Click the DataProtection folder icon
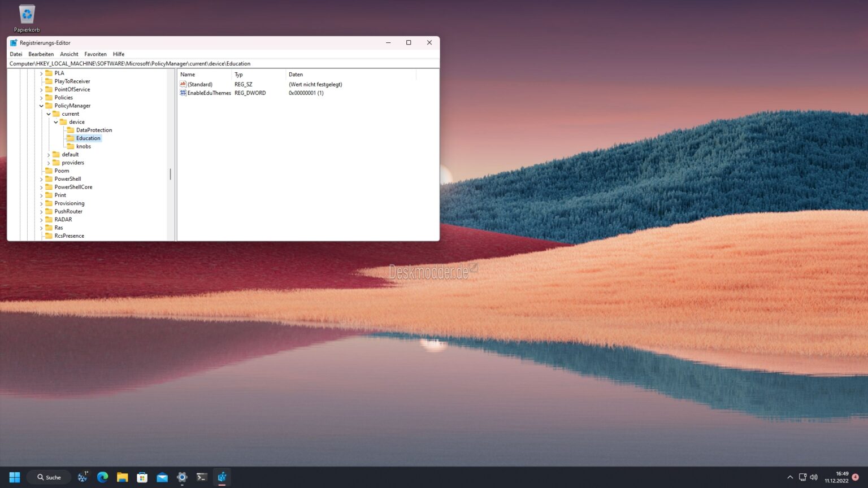The image size is (868, 488). click(x=70, y=130)
